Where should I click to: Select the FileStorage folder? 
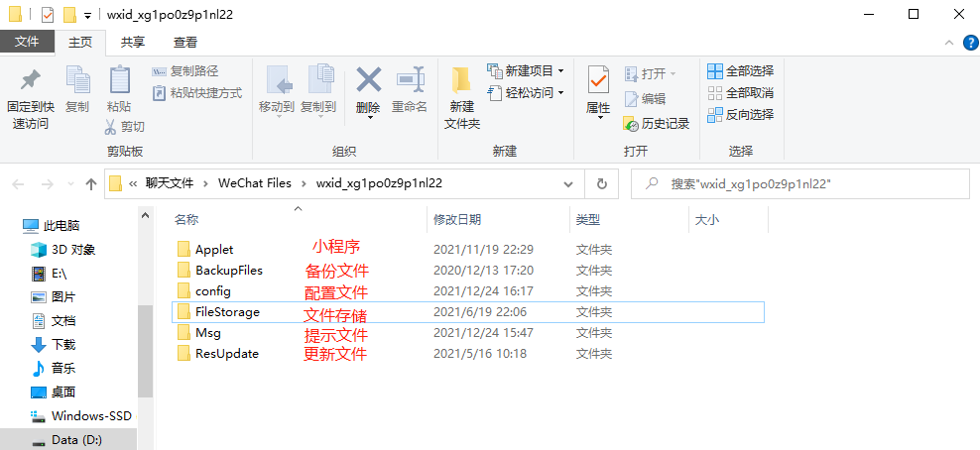click(227, 312)
